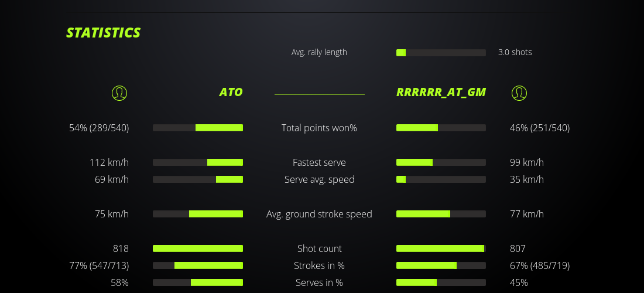The image size is (644, 293).
Task: Click RRRRRR_AT_GM's Shot count bar
Action: coord(441,248)
